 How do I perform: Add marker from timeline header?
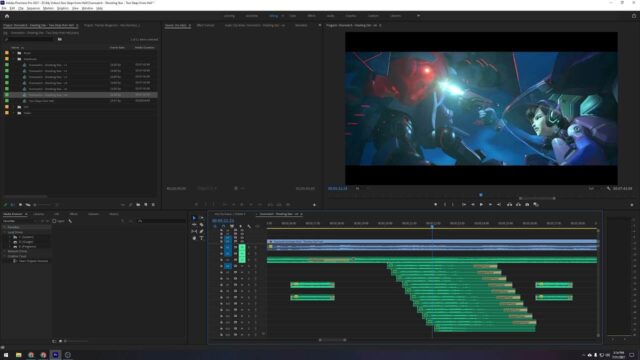coord(240,226)
